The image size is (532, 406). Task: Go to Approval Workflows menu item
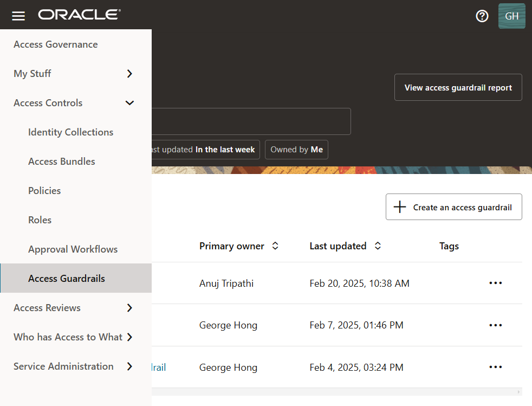click(73, 249)
